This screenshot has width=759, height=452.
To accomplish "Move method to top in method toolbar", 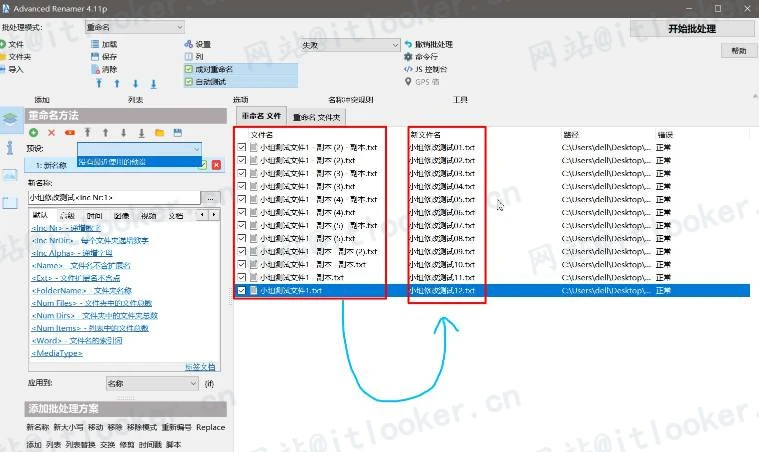I will pyautogui.click(x=87, y=132).
